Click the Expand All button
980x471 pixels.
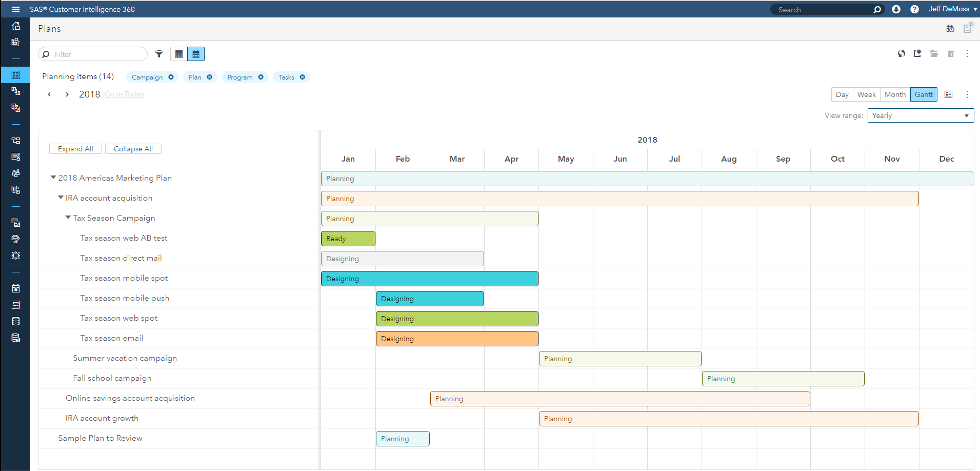(75, 149)
